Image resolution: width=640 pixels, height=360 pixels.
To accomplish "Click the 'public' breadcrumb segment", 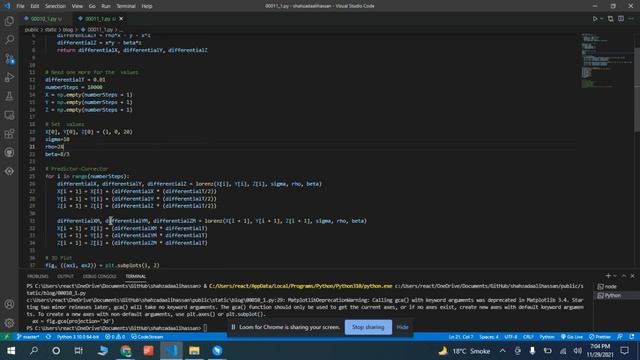I will [31, 30].
